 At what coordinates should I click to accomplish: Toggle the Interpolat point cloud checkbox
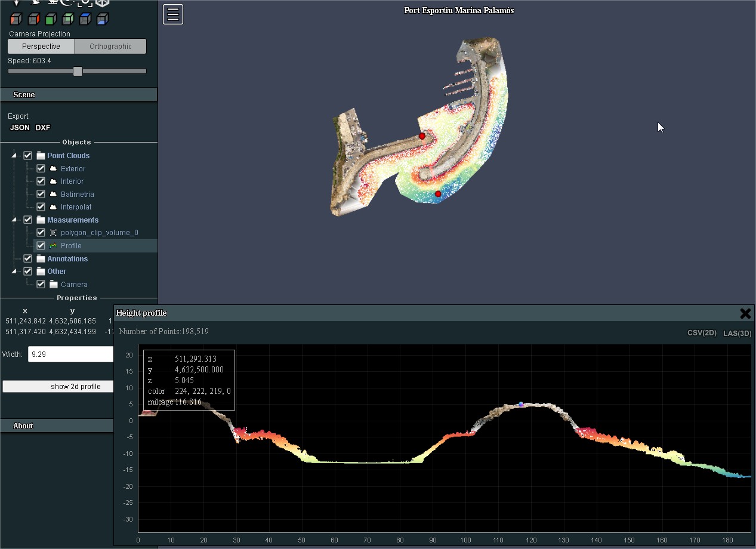tap(41, 207)
